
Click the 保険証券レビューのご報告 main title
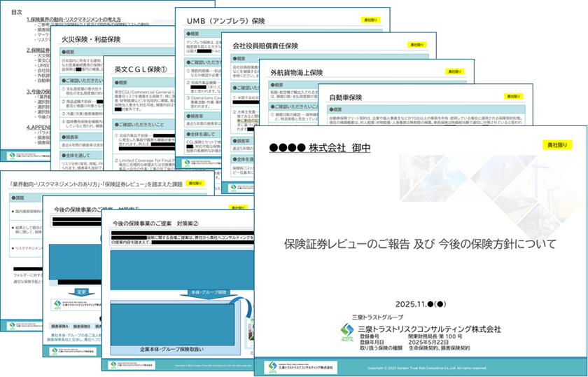pyautogui.click(x=420, y=244)
